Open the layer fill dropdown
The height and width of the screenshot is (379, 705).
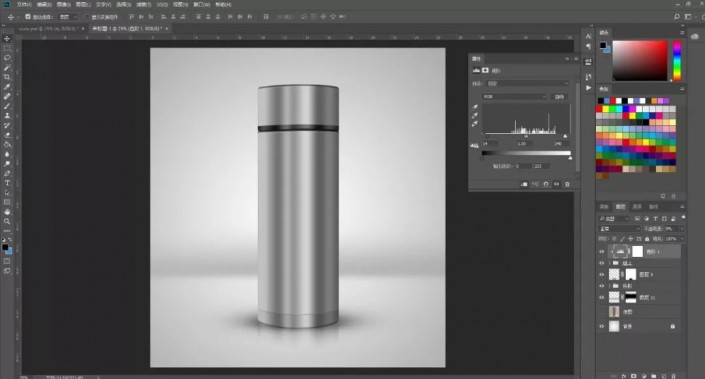682,239
